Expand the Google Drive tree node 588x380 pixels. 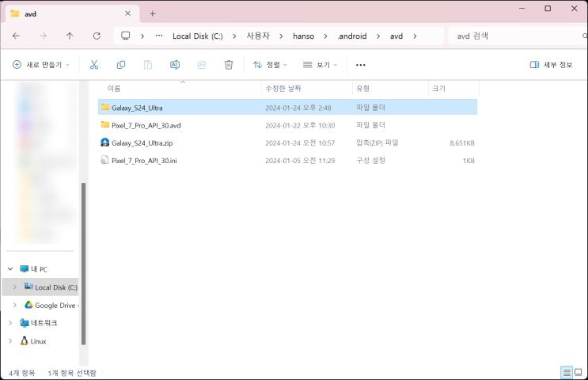coord(14,305)
